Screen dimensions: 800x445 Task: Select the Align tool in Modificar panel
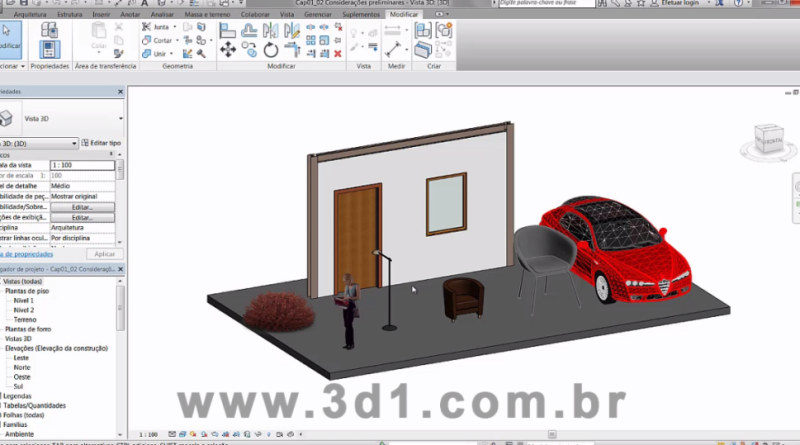tap(227, 31)
